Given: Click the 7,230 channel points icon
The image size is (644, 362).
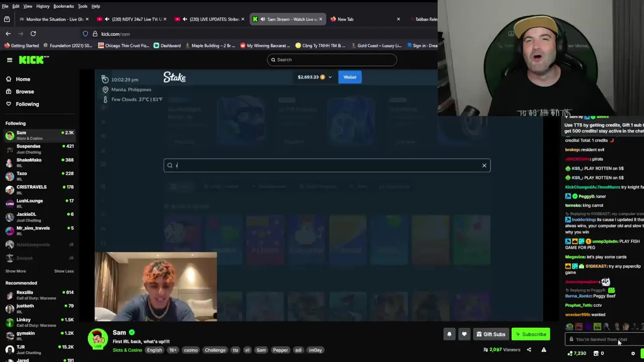Looking at the screenshot, I should click(570, 353).
